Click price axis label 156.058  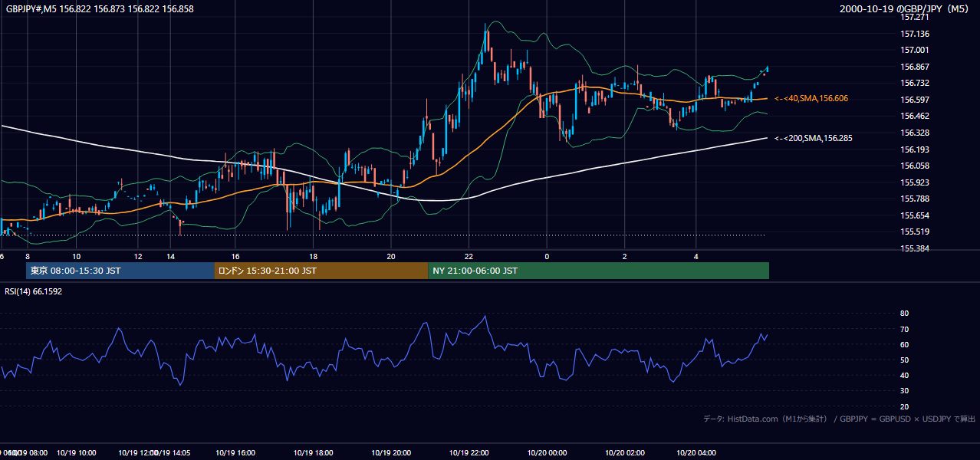point(915,166)
